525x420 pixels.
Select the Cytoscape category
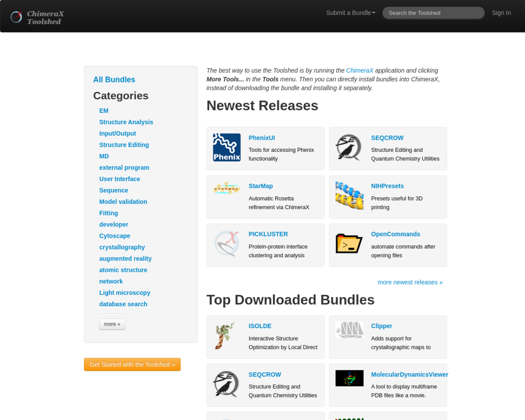114,236
